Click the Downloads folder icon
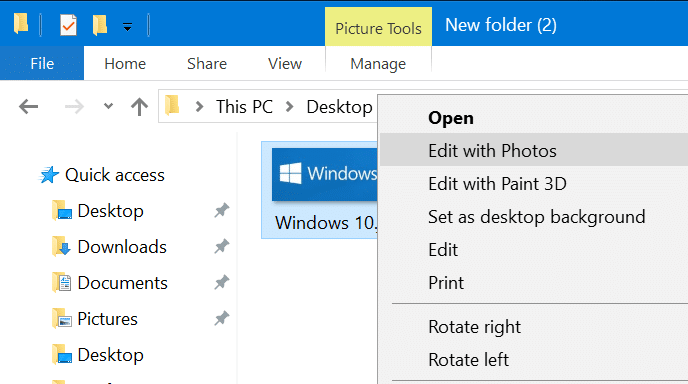 pyautogui.click(x=61, y=247)
